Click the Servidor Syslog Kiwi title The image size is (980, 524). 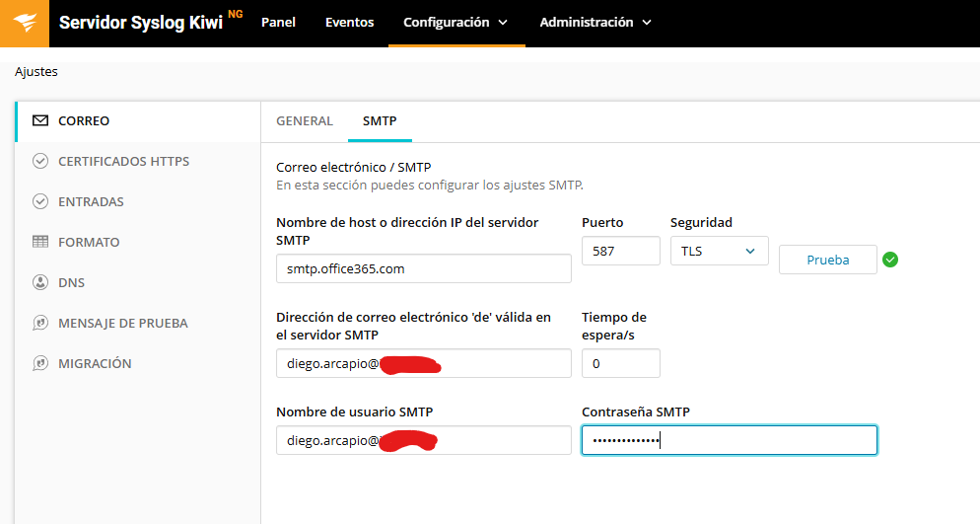[141, 23]
